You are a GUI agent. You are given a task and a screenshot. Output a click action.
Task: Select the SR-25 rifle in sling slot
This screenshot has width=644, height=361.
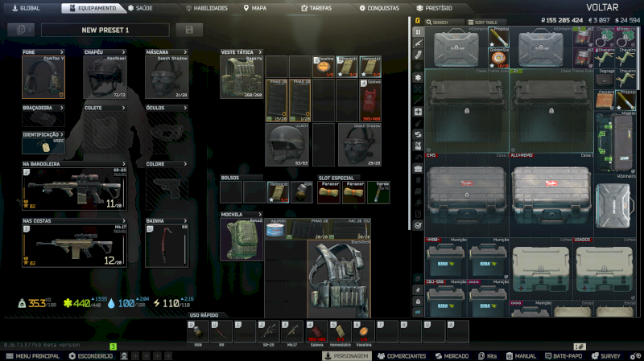(74, 189)
